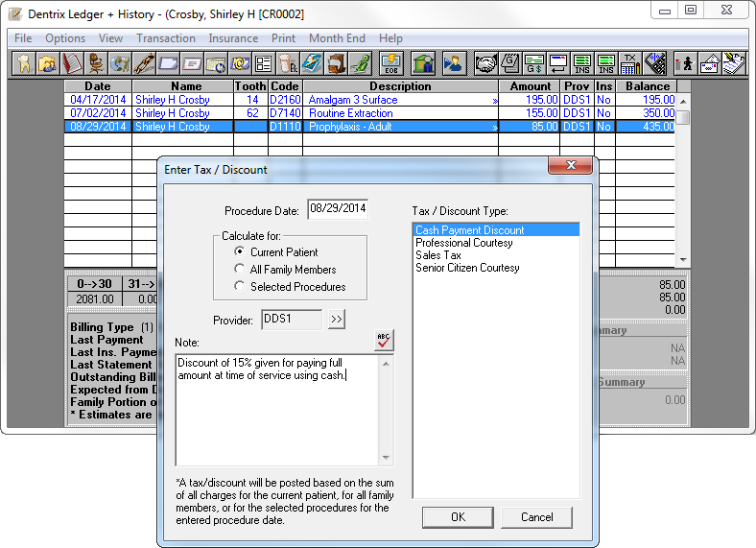Click the Procedure Date field
The width and height of the screenshot is (756, 548).
[338, 209]
